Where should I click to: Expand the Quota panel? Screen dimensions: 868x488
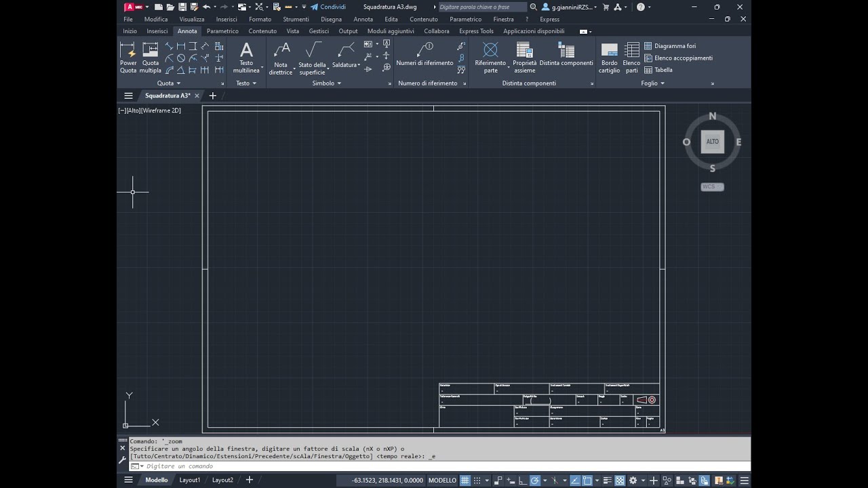169,83
